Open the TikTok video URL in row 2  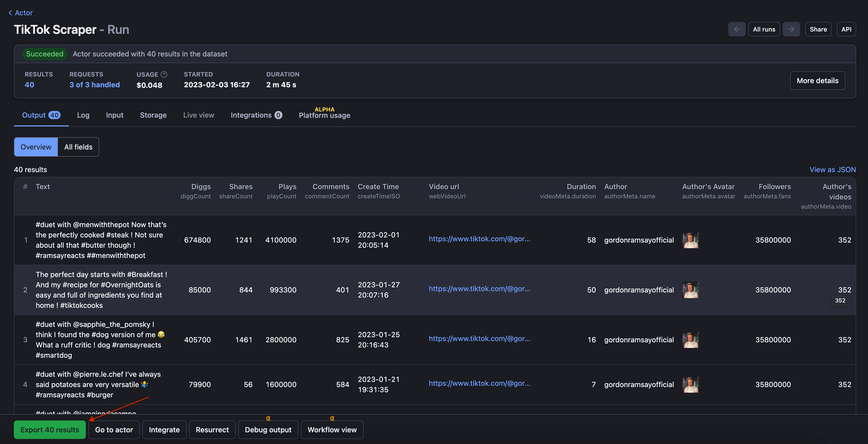tap(479, 289)
